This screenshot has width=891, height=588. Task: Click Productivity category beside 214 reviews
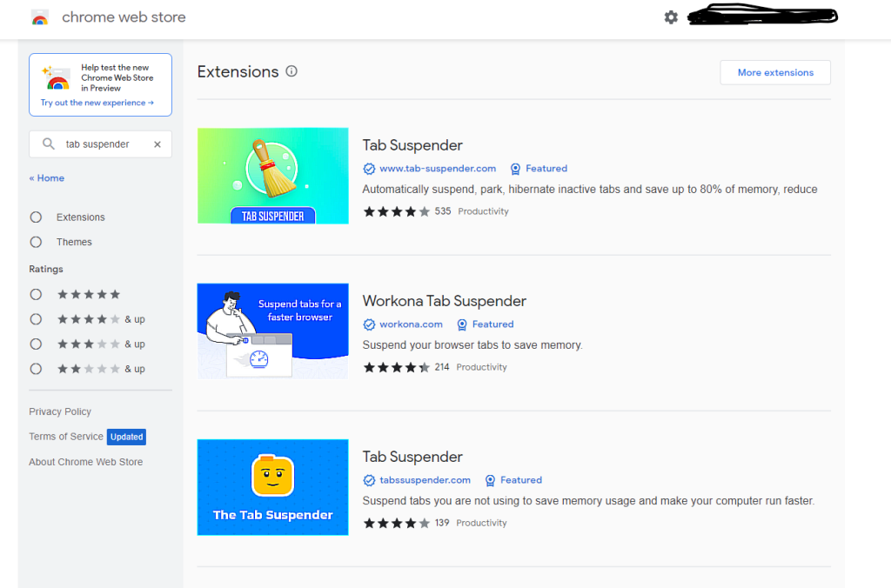[481, 367]
